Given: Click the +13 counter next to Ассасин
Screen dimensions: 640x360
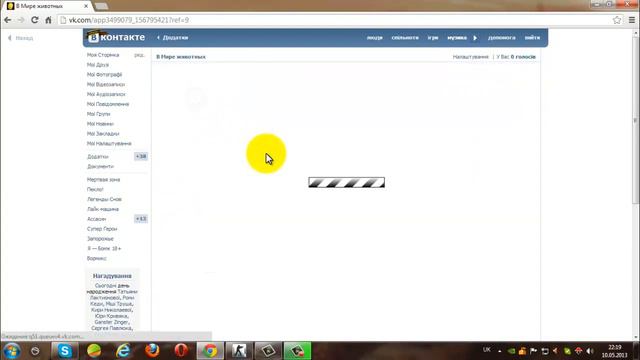Looking at the screenshot, I should 141,219.
